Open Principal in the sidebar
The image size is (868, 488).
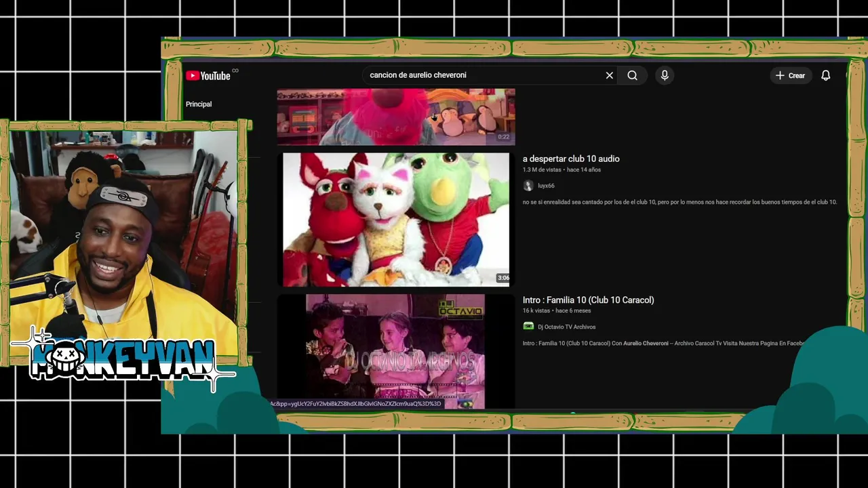coord(199,104)
